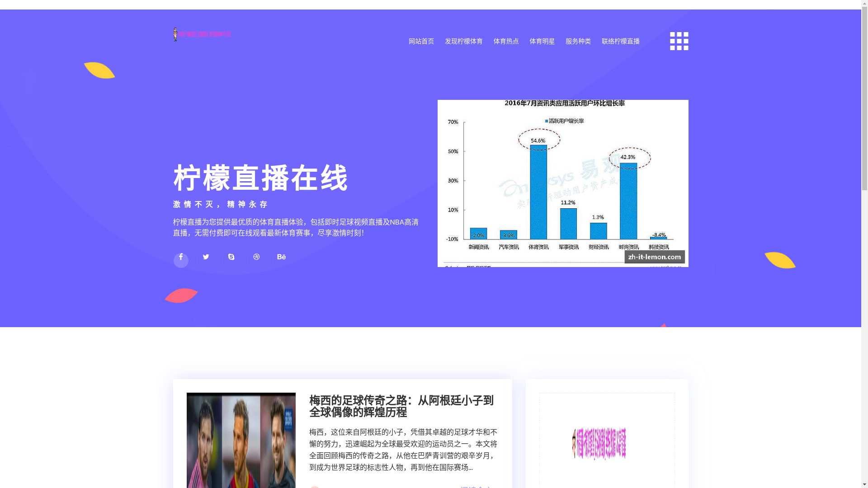868x488 pixels.
Task: Open 联络柠檬直播 menu item
Action: 621,41
